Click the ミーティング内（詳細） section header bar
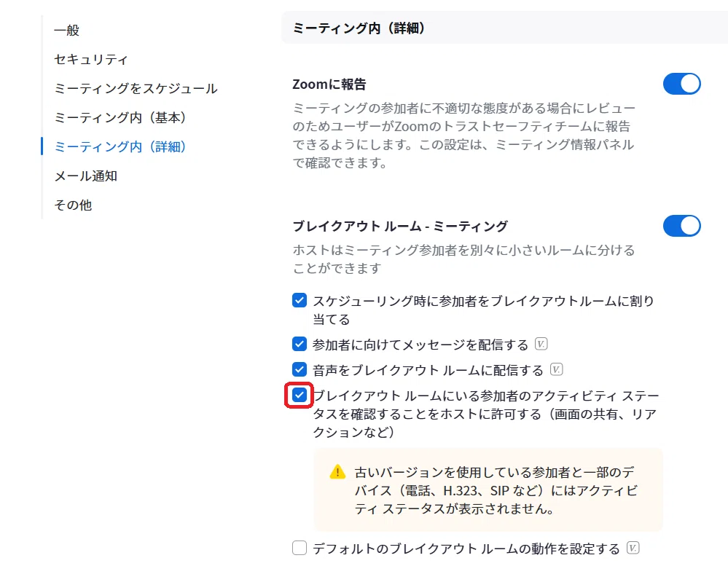Screen dimensions: 728x566 click(x=504, y=28)
